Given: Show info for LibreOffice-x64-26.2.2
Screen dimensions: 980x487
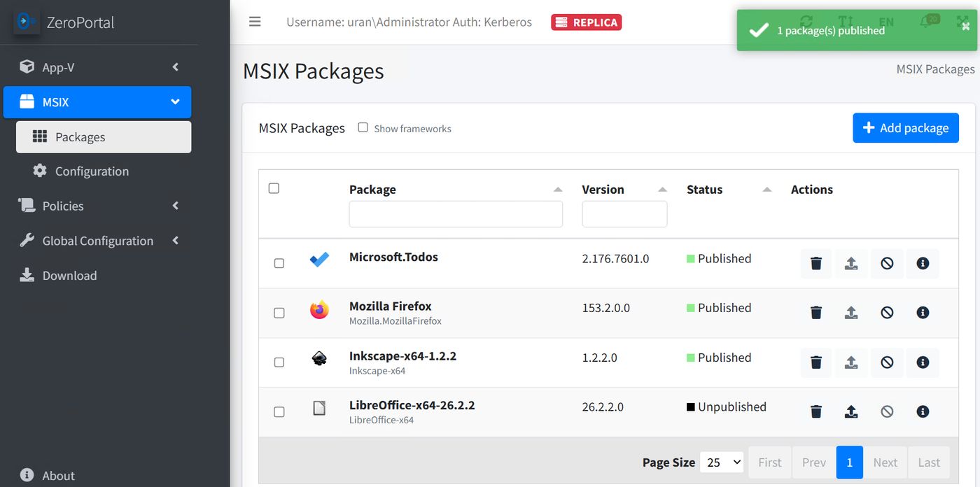Looking at the screenshot, I should click(x=923, y=411).
